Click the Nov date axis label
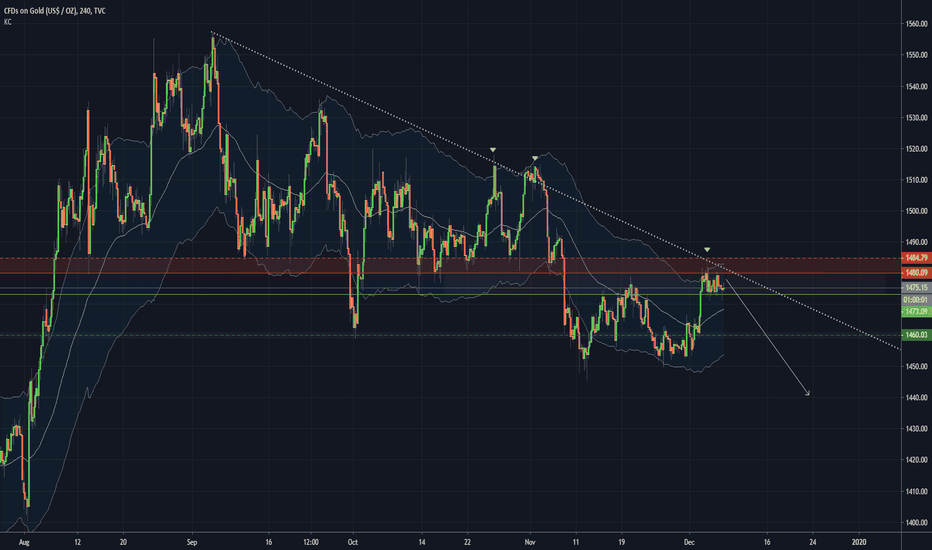This screenshot has width=932, height=550. pyautogui.click(x=530, y=542)
